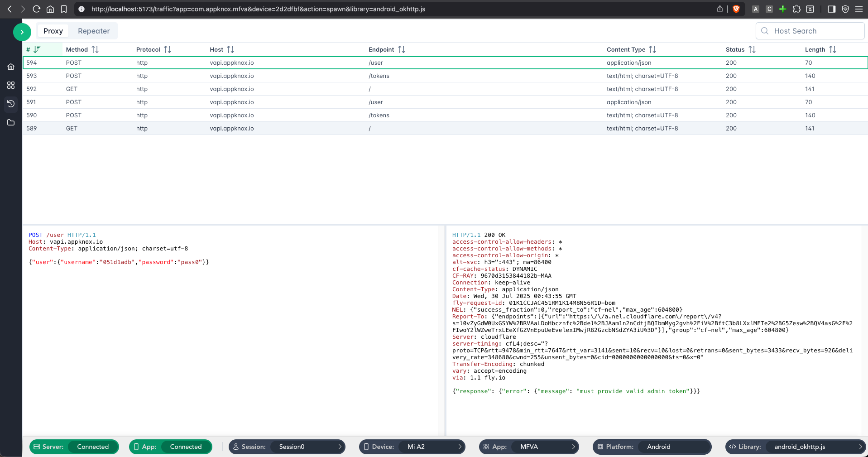
Task: Select request row 589
Action: point(445,128)
